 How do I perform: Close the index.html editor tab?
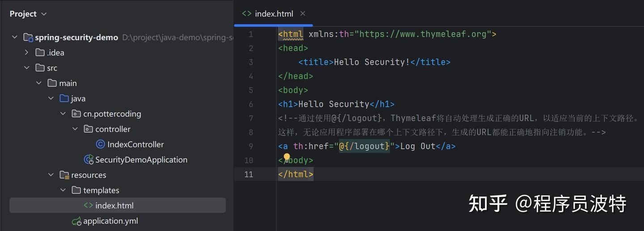(x=303, y=14)
